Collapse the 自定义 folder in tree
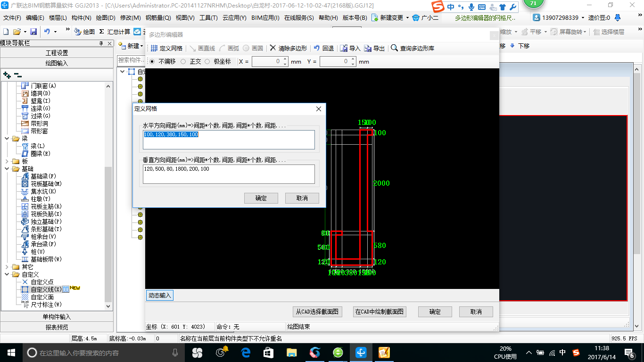 tap(7, 274)
